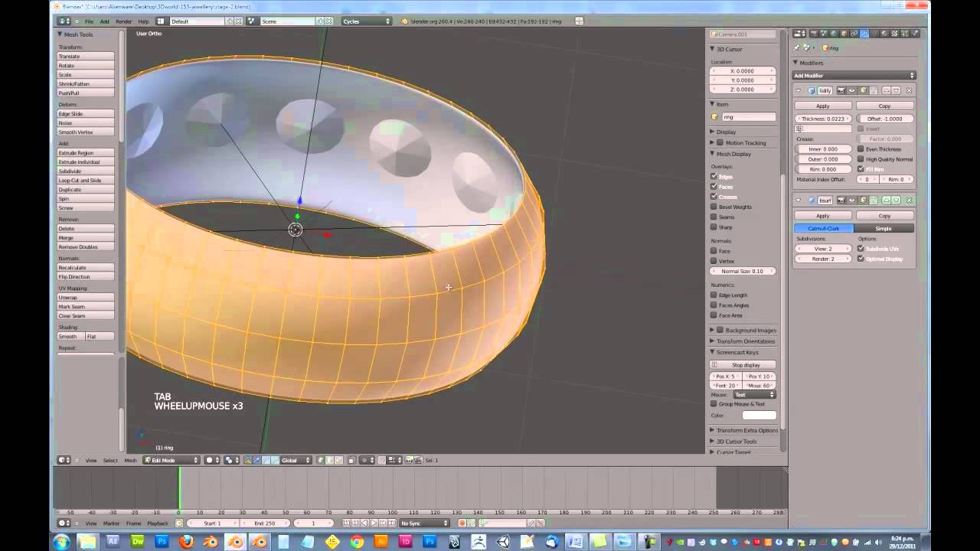Image resolution: width=980 pixels, height=551 pixels.
Task: Enable the Edge Length numerics checkbox
Action: pos(714,295)
